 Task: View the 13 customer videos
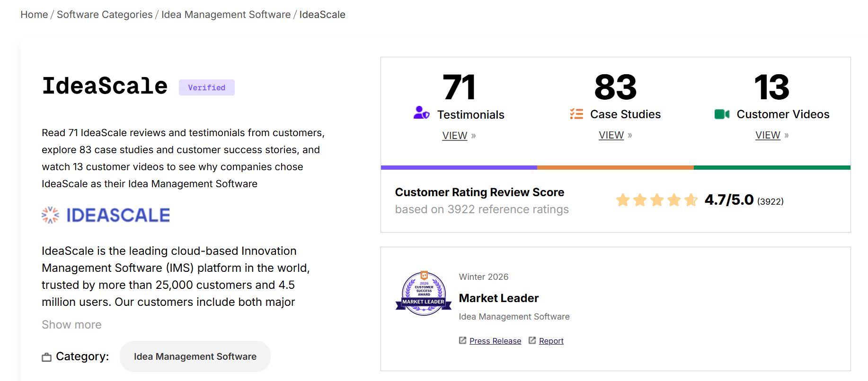coord(768,135)
